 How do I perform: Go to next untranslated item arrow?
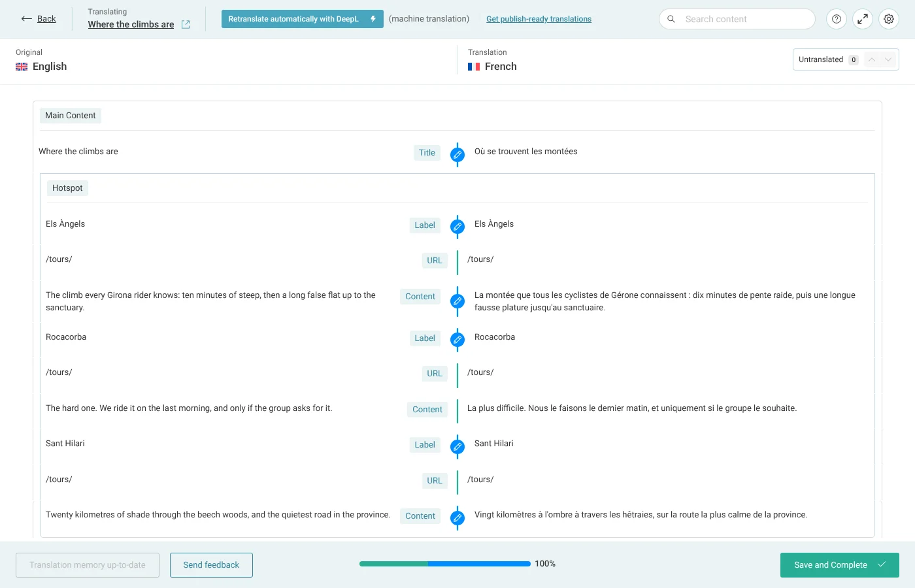888,59
